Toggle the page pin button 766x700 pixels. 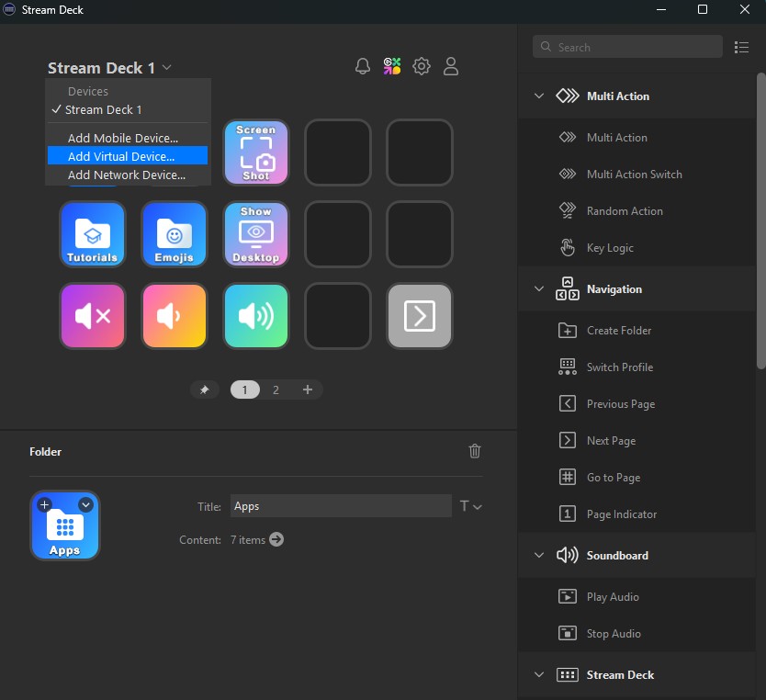click(x=205, y=390)
